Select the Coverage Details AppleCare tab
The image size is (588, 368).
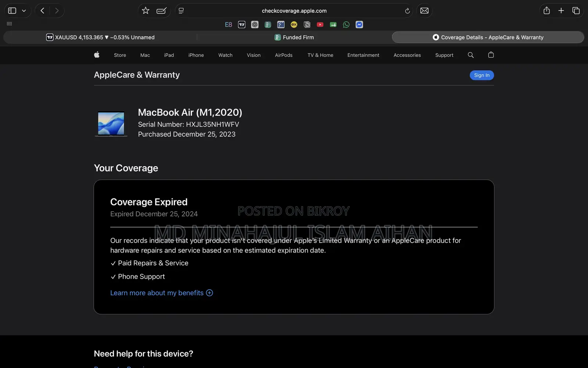click(488, 37)
